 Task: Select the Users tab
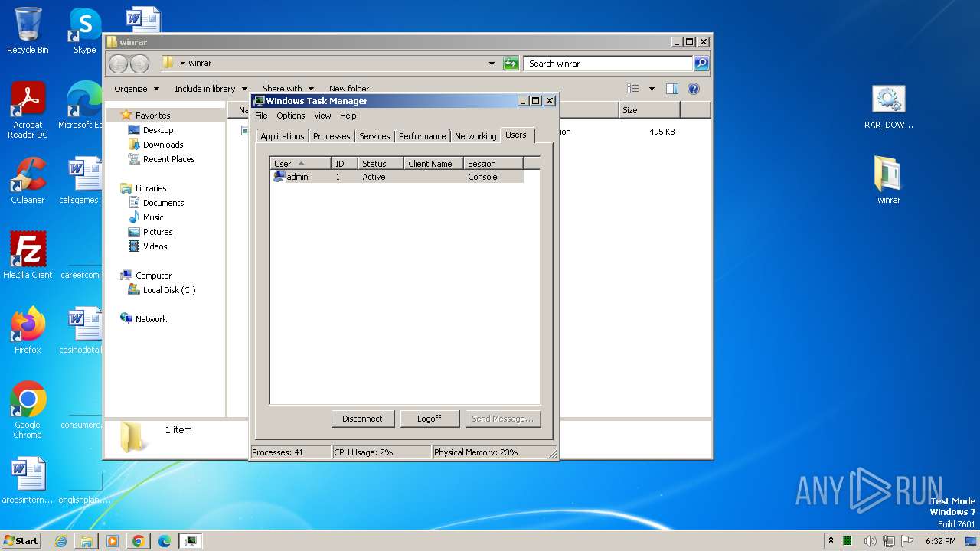pos(516,135)
